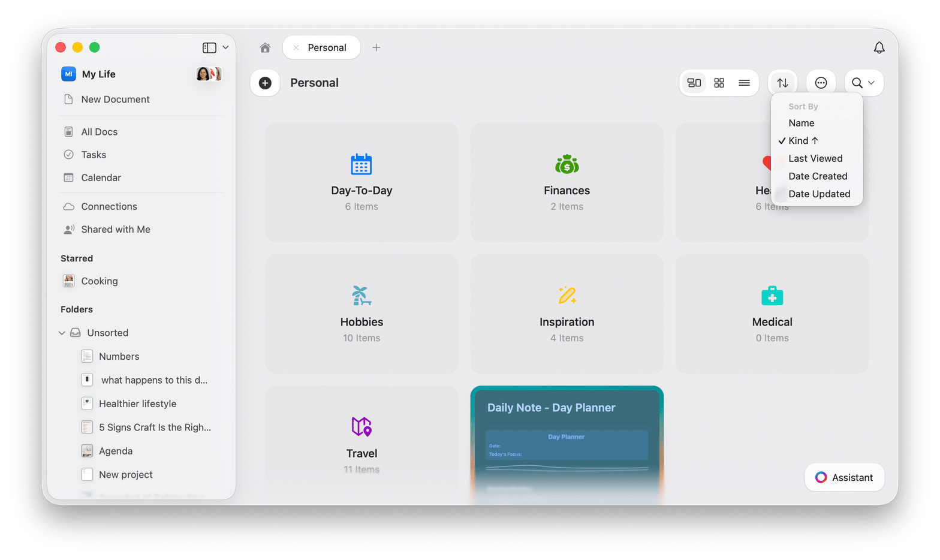Open notifications bell
The width and height of the screenshot is (940, 560).
879,47
